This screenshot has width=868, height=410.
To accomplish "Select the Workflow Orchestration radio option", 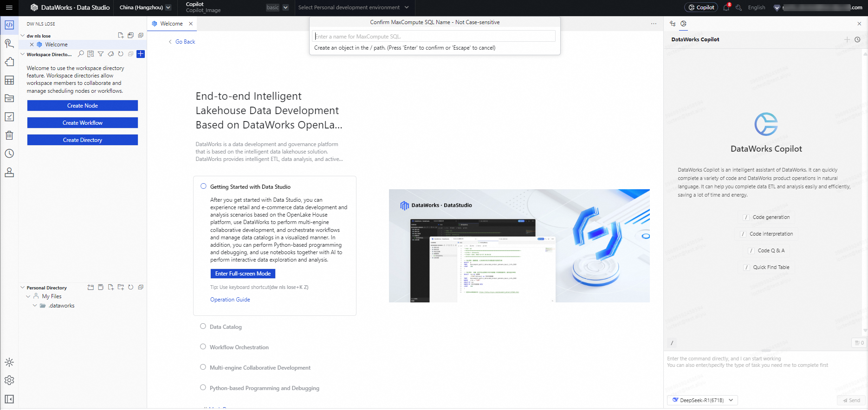I will tap(203, 346).
